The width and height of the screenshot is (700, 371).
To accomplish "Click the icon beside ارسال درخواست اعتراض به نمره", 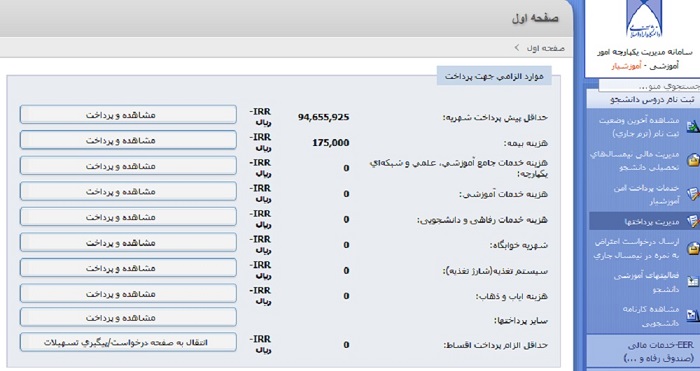I will click(692, 248).
